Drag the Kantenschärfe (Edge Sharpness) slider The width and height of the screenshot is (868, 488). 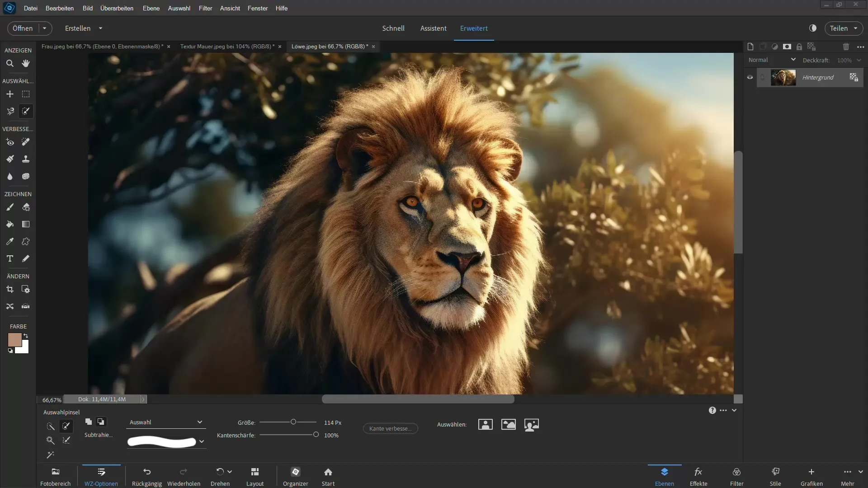pos(316,434)
